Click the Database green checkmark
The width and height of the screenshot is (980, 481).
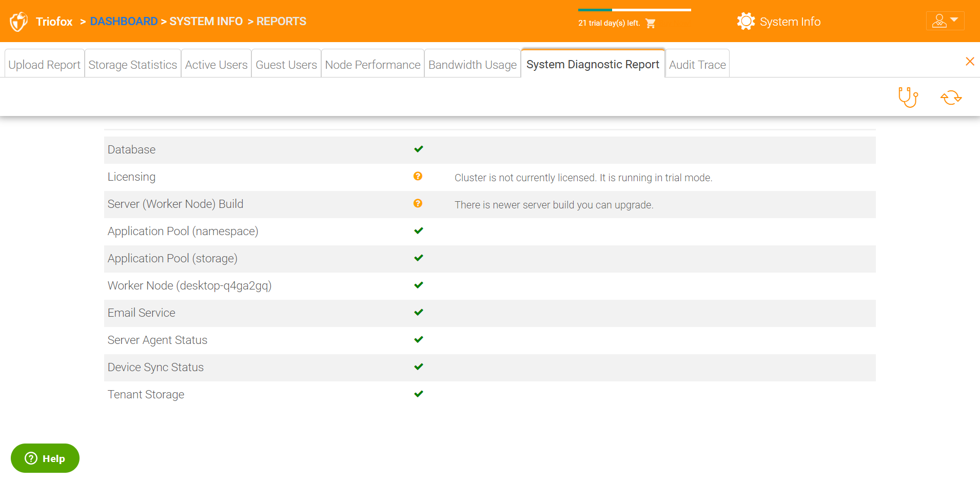tap(419, 149)
